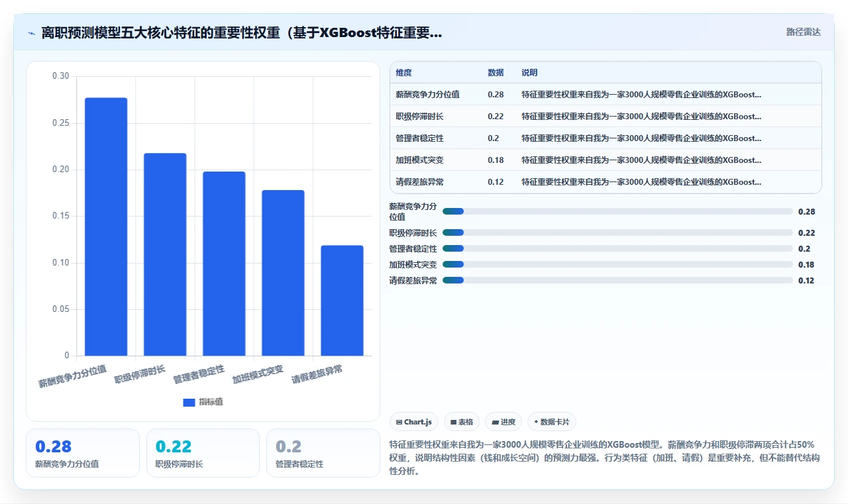The image size is (848, 504).
Task: Click the 薪酬竞争力分位值 progress bar
Action: 617,211
